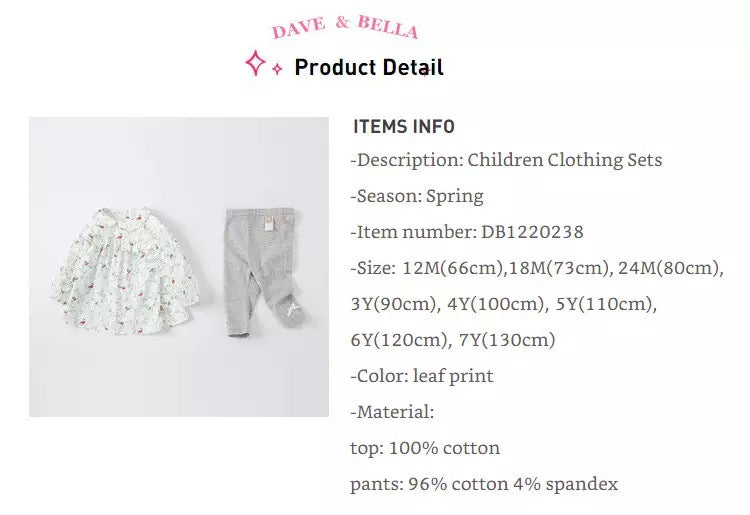Pick the 7Y(130cm) size option
Screen dimensions: 750x515
[509, 340]
